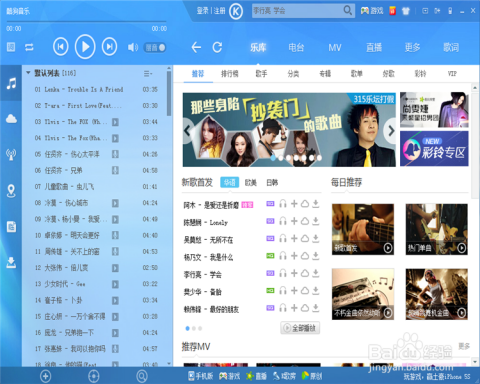The height and width of the screenshot is (384, 480).
Task: Open the games button in title bar
Action: click(372, 11)
